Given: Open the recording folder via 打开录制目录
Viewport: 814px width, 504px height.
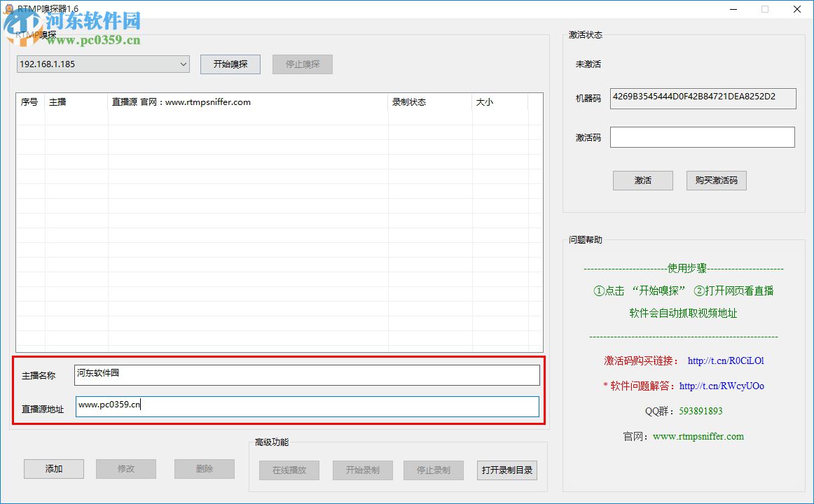Looking at the screenshot, I should click(x=506, y=470).
